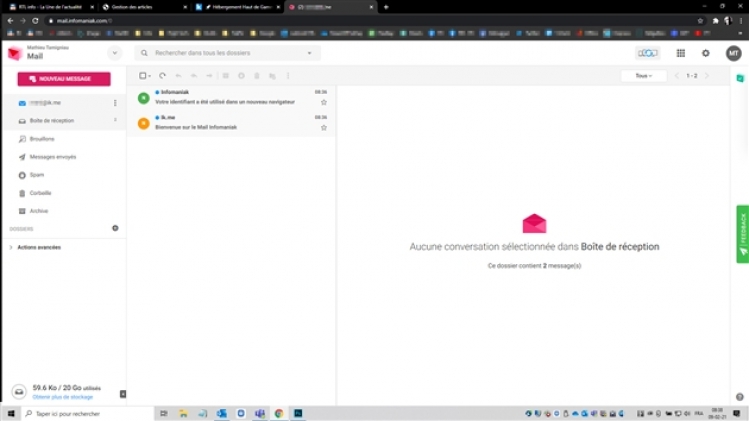Click the Spam toolbar icon
This screenshot has height=421, width=749.
pos(241,76)
